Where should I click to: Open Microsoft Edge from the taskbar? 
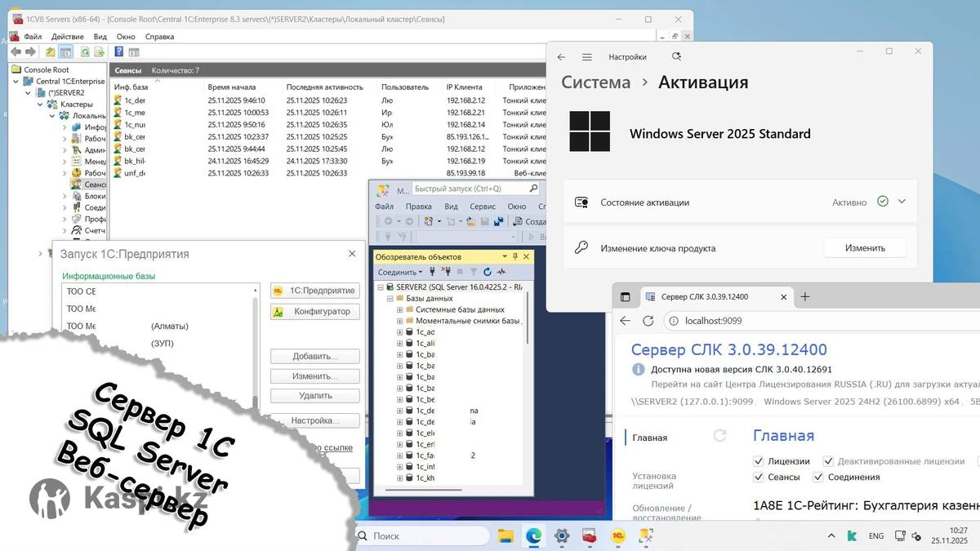[533, 536]
